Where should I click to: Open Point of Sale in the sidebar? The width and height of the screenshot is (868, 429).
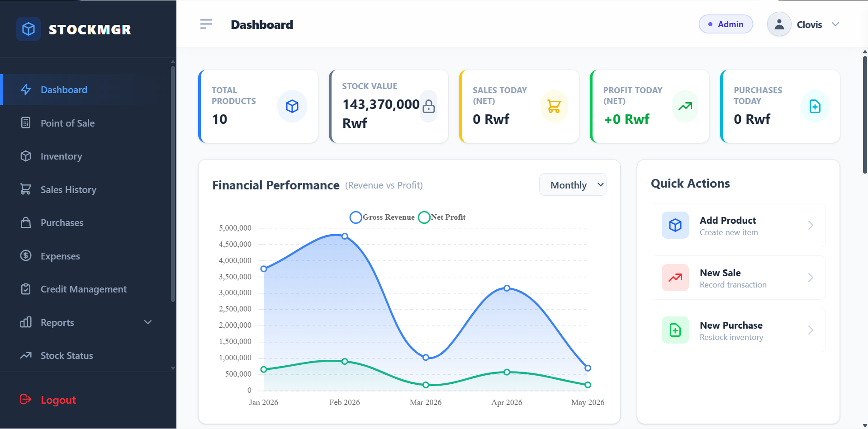click(86, 123)
